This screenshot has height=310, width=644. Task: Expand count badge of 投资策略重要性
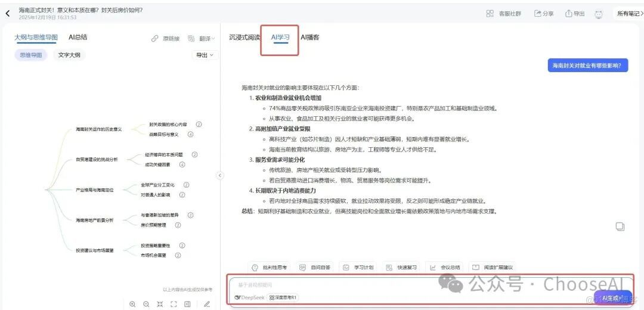click(182, 246)
